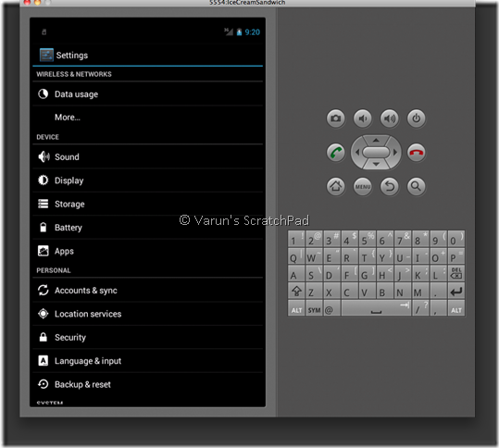Viewport: 499px width, 448px height.
Task: Click the period key on keyboard
Action: click(438, 291)
